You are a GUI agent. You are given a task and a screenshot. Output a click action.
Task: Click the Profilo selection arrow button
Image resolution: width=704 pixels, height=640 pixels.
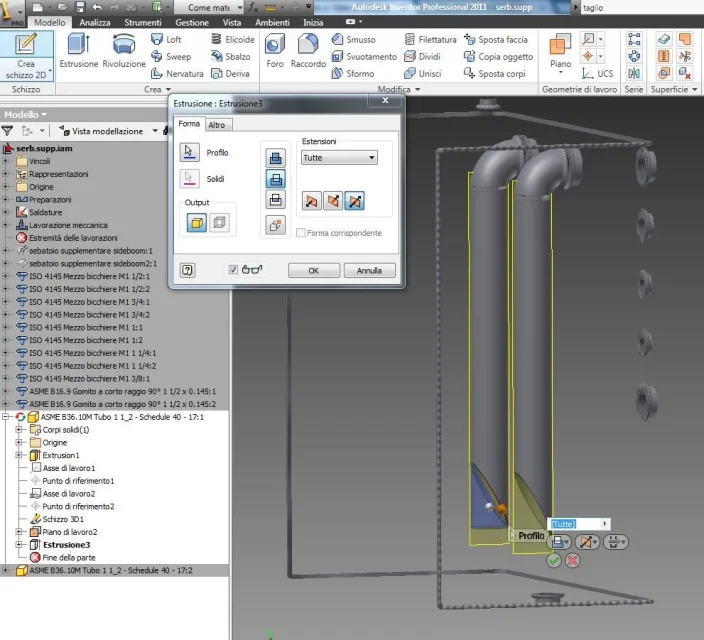point(189,152)
